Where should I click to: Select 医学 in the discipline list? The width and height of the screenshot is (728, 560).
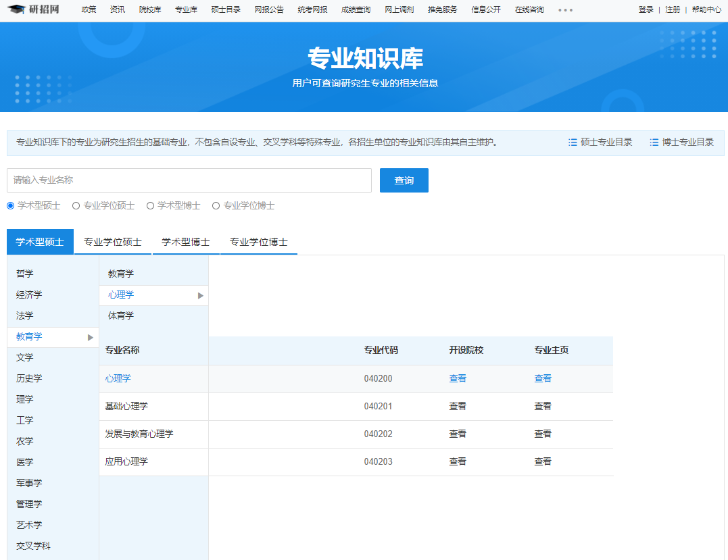click(24, 462)
